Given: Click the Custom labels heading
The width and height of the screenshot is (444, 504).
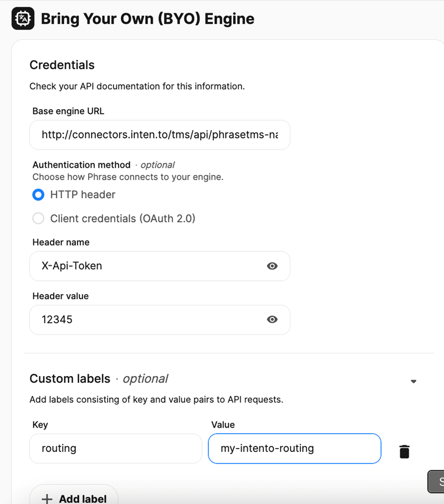Looking at the screenshot, I should (x=70, y=379).
